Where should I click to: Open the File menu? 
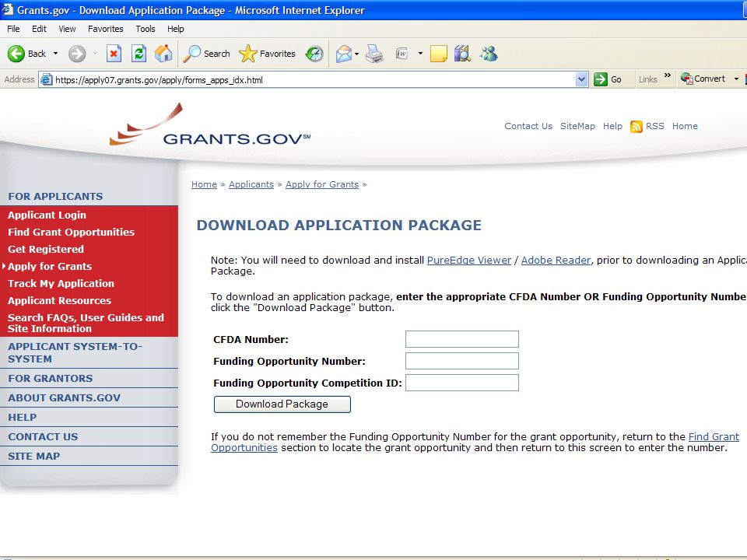click(x=13, y=29)
